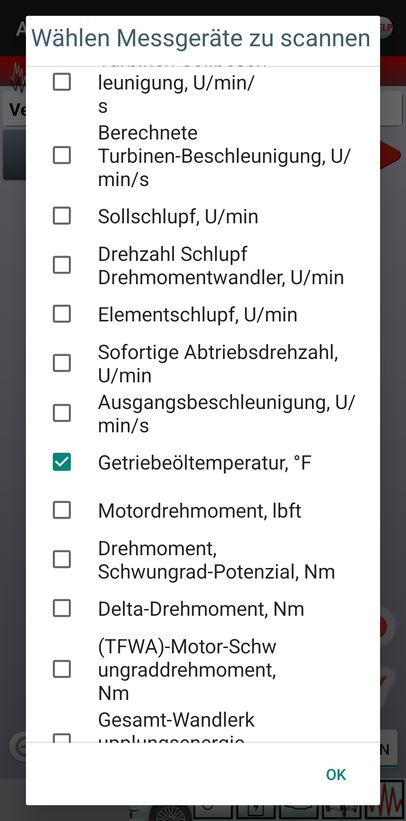Tap the Motordrehmoment, lbft label text
The width and height of the screenshot is (406, 821).
pos(200,511)
